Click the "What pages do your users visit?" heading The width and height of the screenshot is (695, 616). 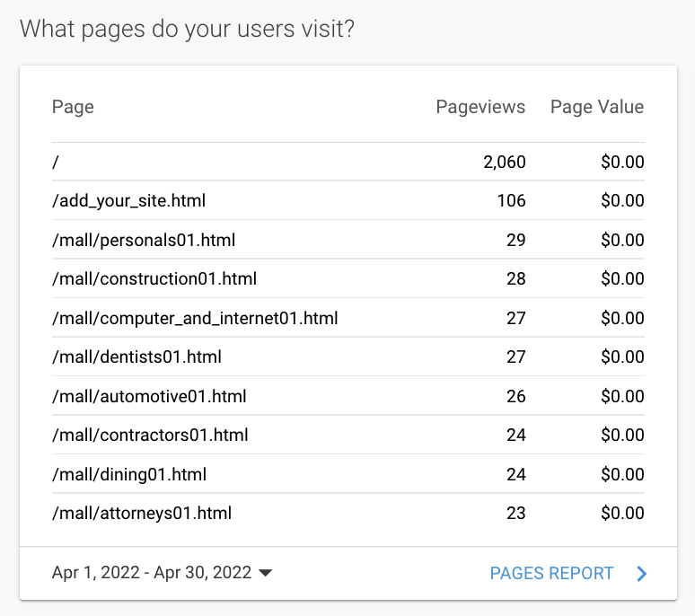tap(187, 29)
